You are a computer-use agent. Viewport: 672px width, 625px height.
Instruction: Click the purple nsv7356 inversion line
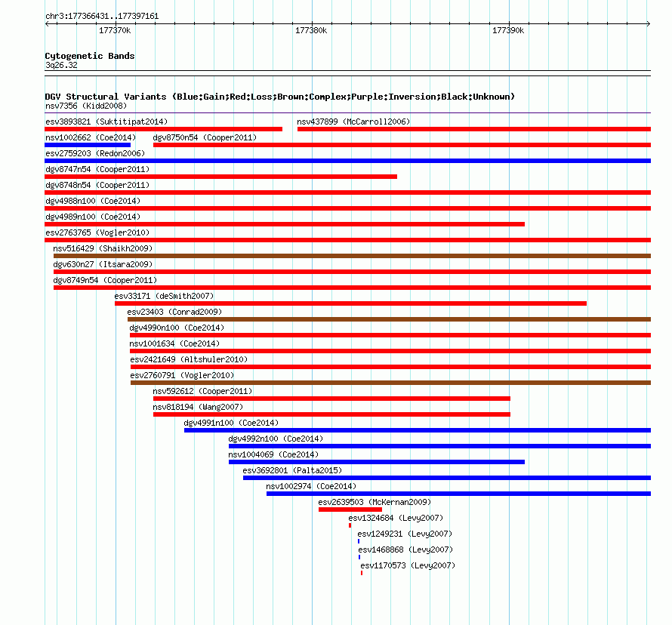[x=347, y=112]
